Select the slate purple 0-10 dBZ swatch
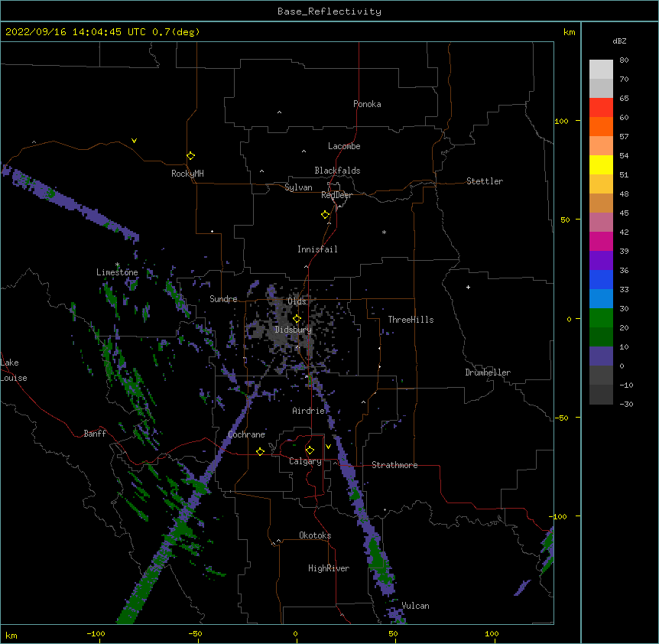Image resolution: width=659 pixels, height=644 pixels. pos(601,356)
